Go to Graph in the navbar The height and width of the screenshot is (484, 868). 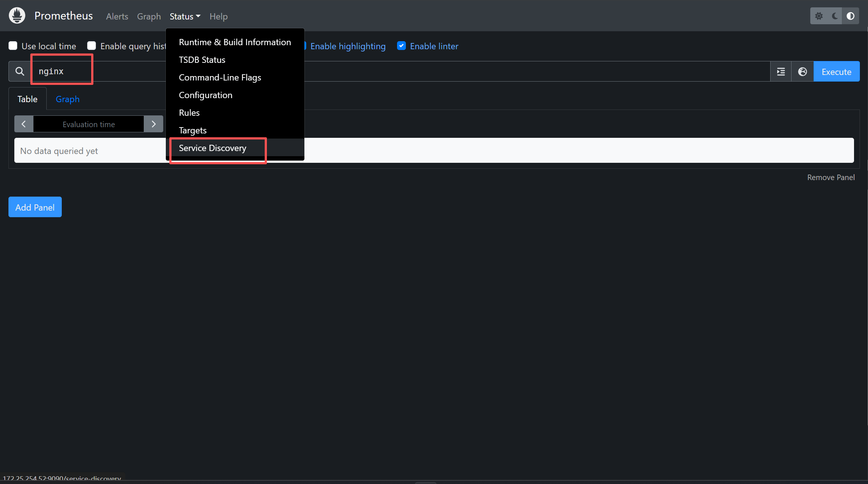coord(149,16)
